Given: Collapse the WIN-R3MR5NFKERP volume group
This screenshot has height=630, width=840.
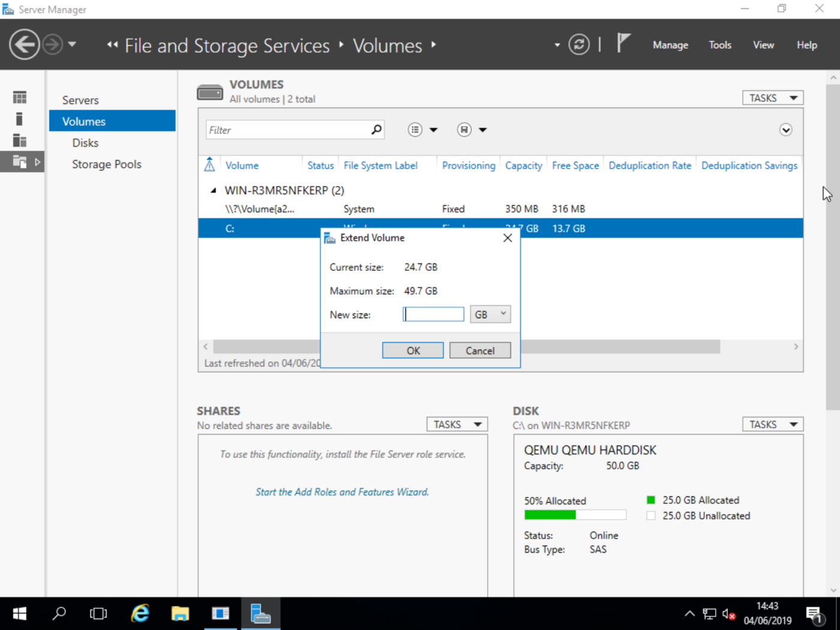Looking at the screenshot, I should pyautogui.click(x=213, y=190).
